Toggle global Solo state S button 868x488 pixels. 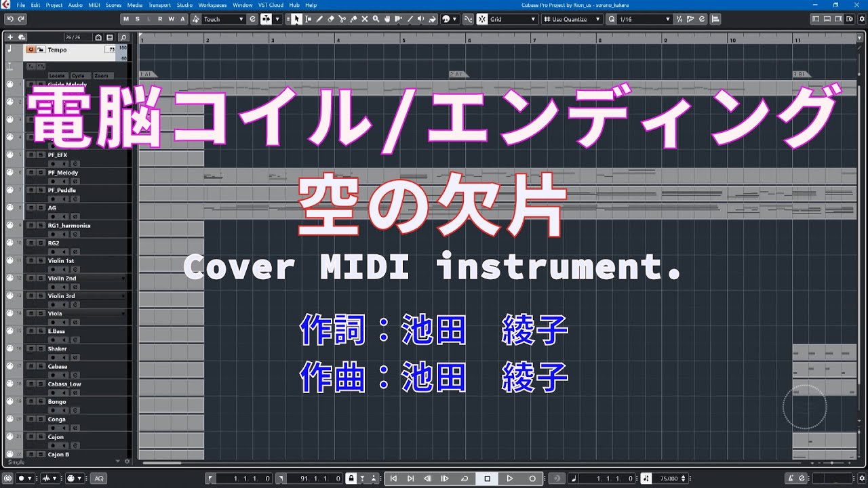[137, 19]
